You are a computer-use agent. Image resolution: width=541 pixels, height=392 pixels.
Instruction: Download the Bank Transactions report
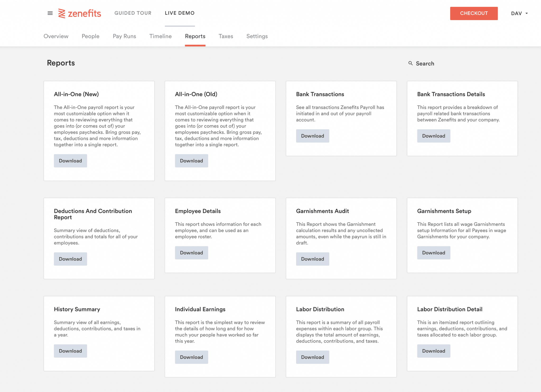pyautogui.click(x=313, y=136)
